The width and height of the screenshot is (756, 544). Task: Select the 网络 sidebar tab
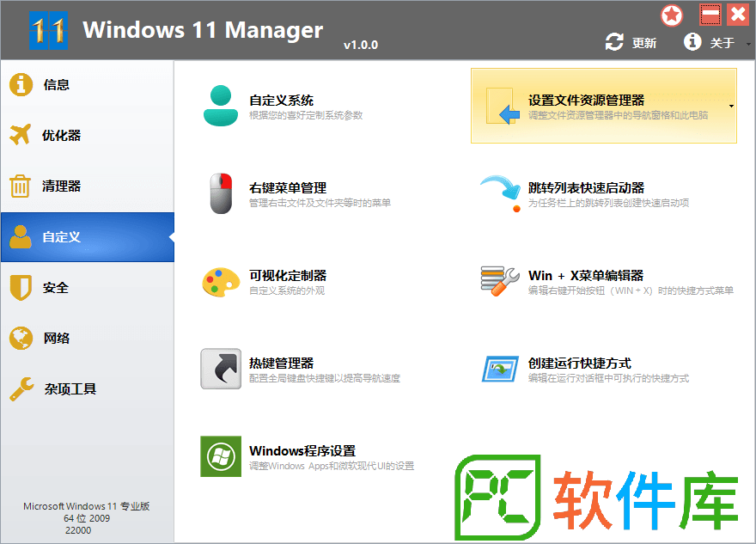88,339
